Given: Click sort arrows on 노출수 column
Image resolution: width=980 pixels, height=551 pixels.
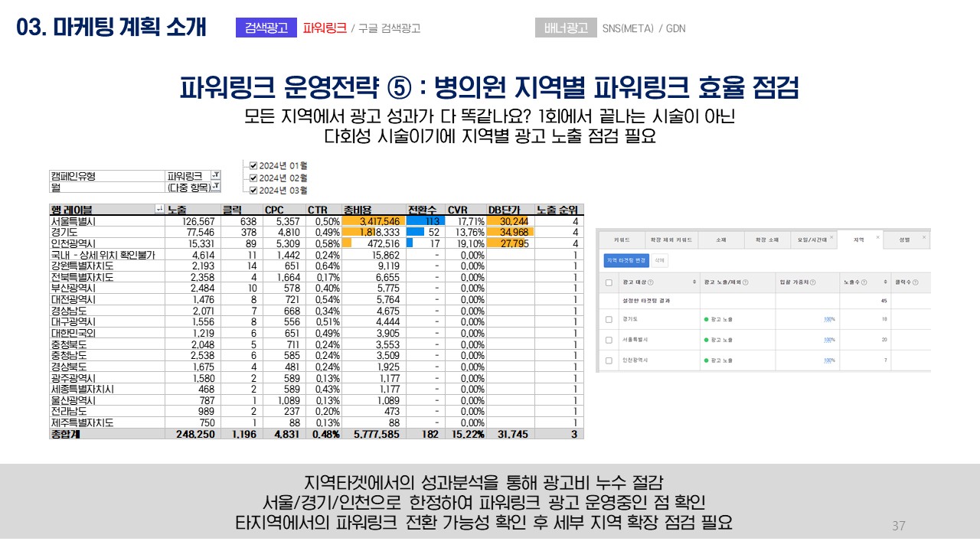Looking at the screenshot, I should (x=885, y=282).
